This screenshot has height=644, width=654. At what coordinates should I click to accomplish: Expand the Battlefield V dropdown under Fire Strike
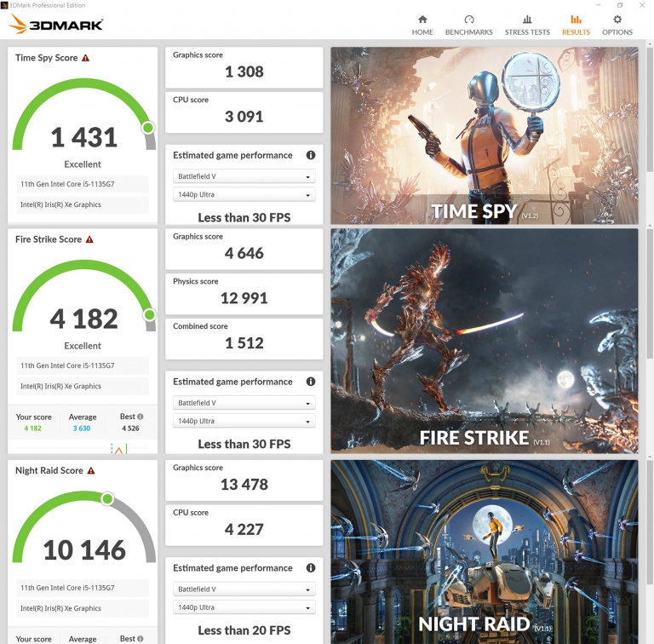[244, 403]
